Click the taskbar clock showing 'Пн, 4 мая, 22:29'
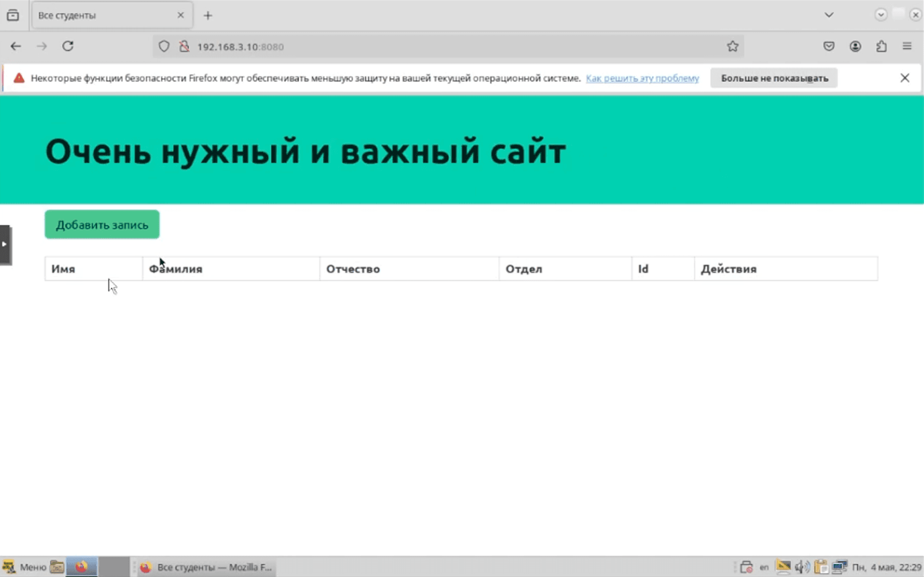 tap(886, 567)
